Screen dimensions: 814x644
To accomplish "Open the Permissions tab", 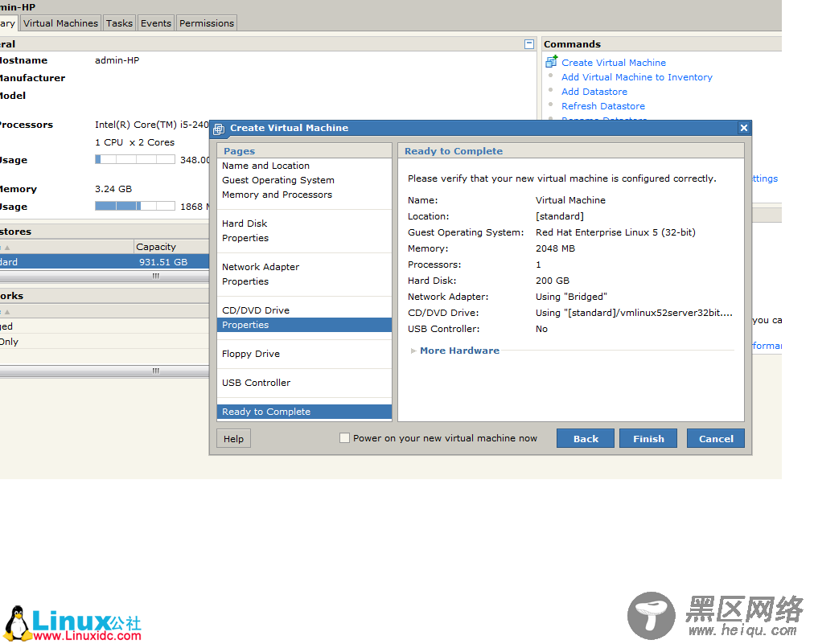I will pos(207,23).
